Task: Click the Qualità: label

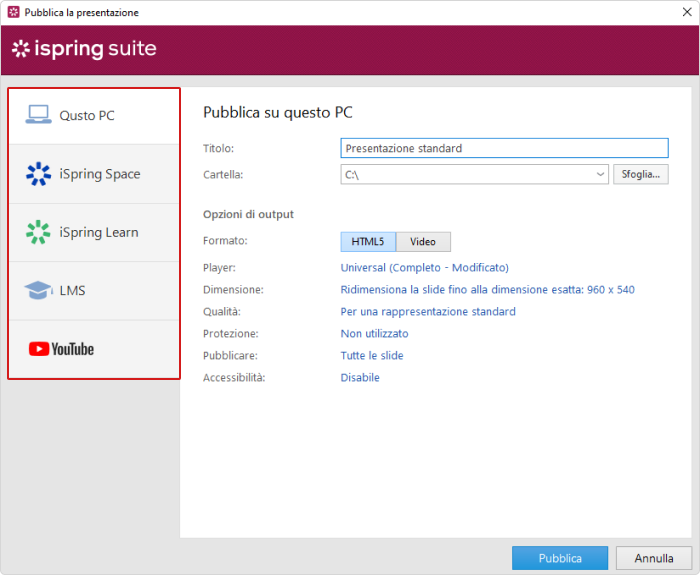Action: point(221,311)
